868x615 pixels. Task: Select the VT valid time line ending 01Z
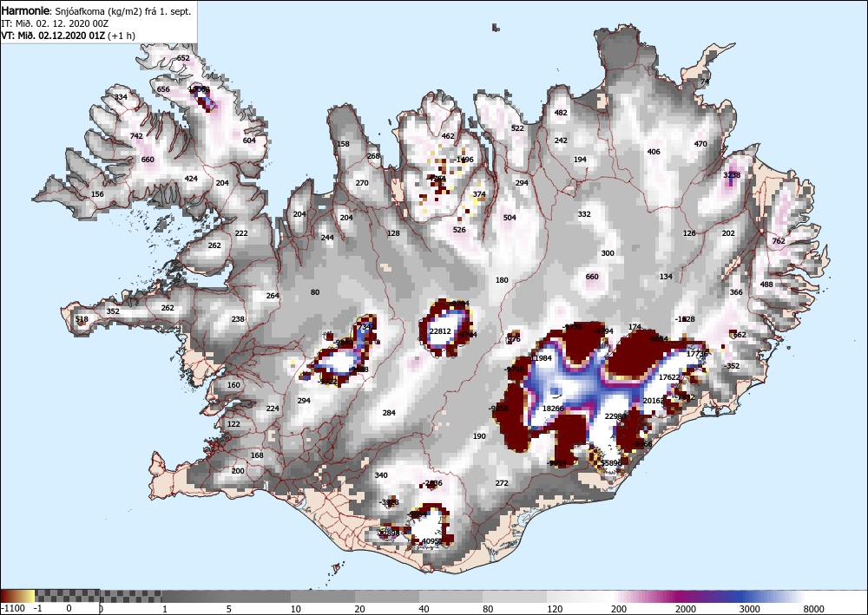pyautogui.click(x=68, y=36)
